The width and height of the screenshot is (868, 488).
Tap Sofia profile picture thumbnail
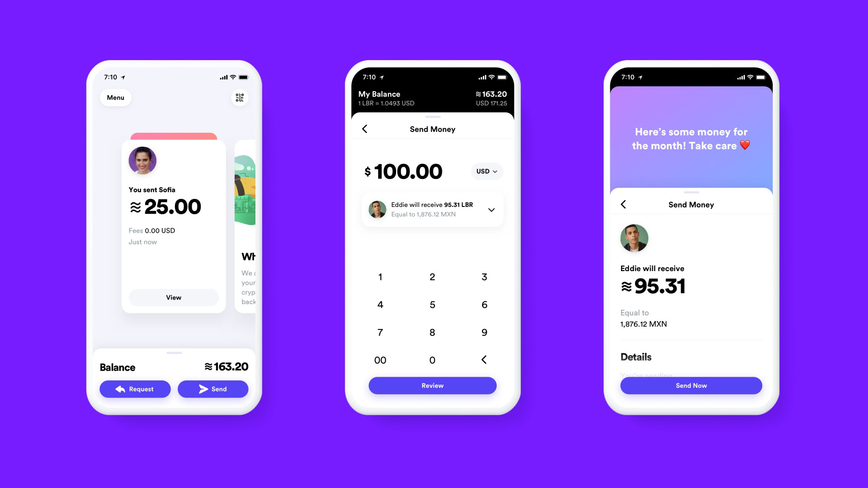tap(142, 160)
